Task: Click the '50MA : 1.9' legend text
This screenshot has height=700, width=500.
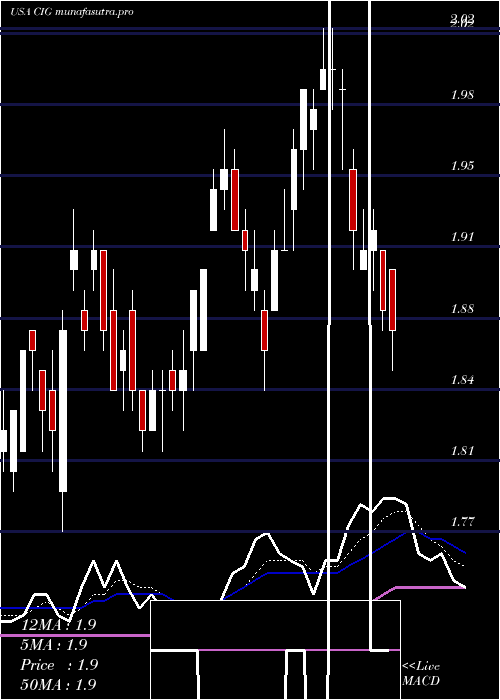Action: point(59,685)
